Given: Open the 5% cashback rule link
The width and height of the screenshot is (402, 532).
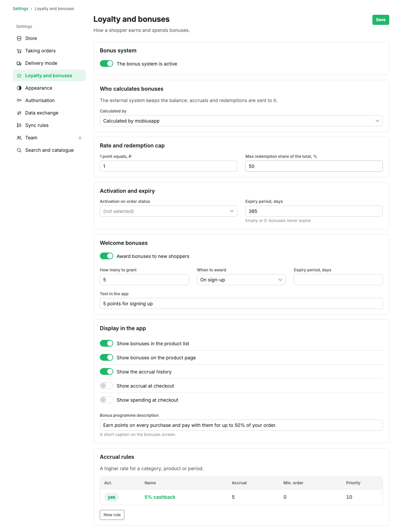Looking at the screenshot, I should click(x=160, y=497).
